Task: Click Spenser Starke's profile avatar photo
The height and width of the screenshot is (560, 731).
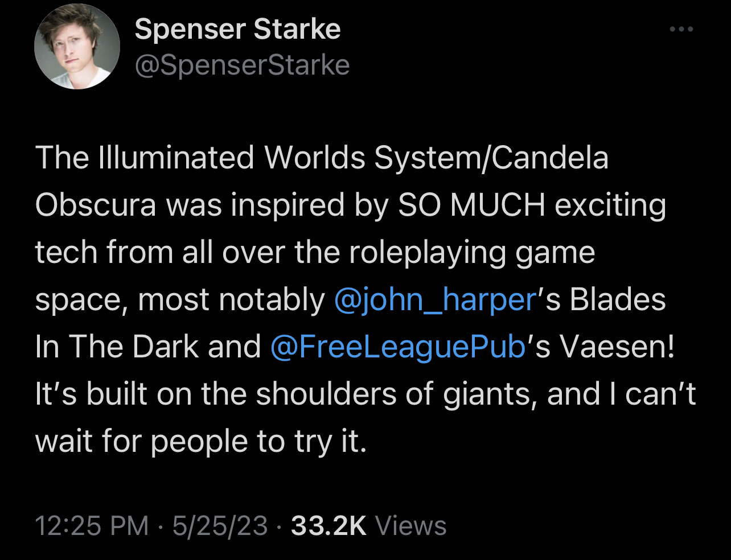Action: (77, 47)
